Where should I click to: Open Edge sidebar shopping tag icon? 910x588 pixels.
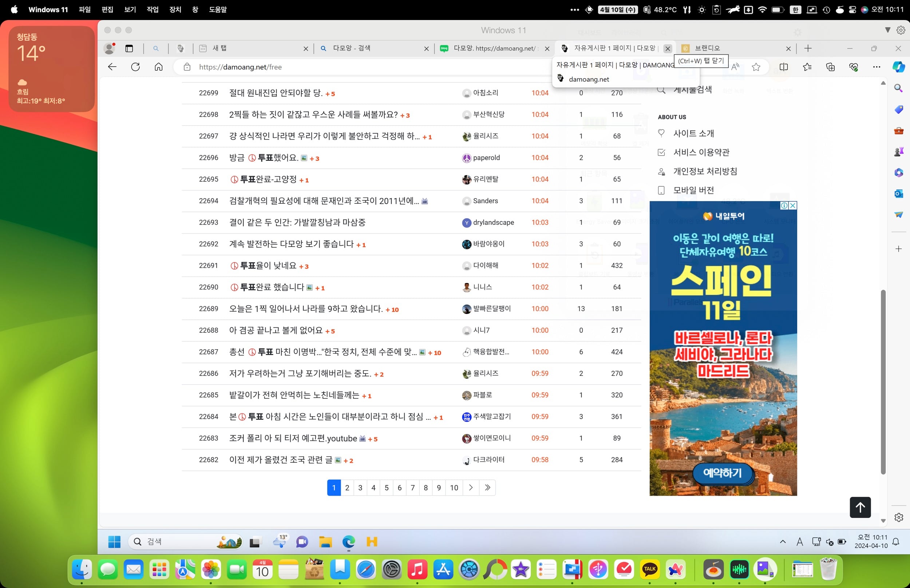click(899, 110)
